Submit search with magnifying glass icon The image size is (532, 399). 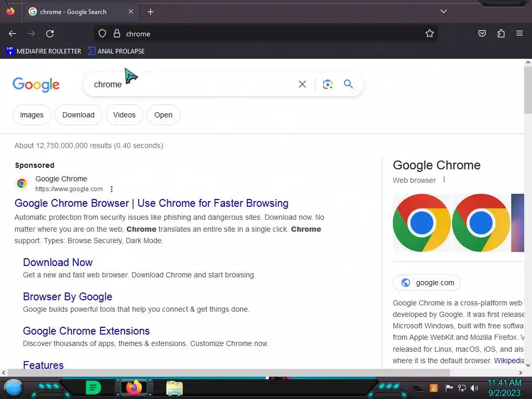[x=348, y=84]
